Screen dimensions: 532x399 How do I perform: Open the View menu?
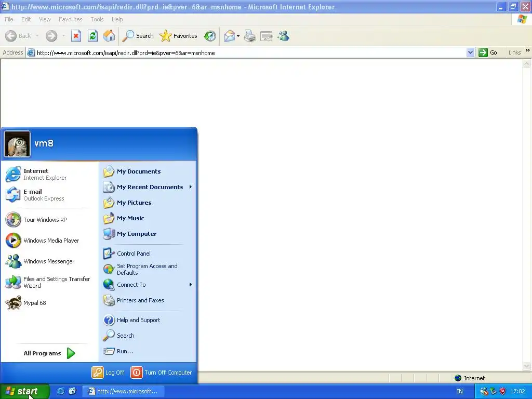coord(45,19)
